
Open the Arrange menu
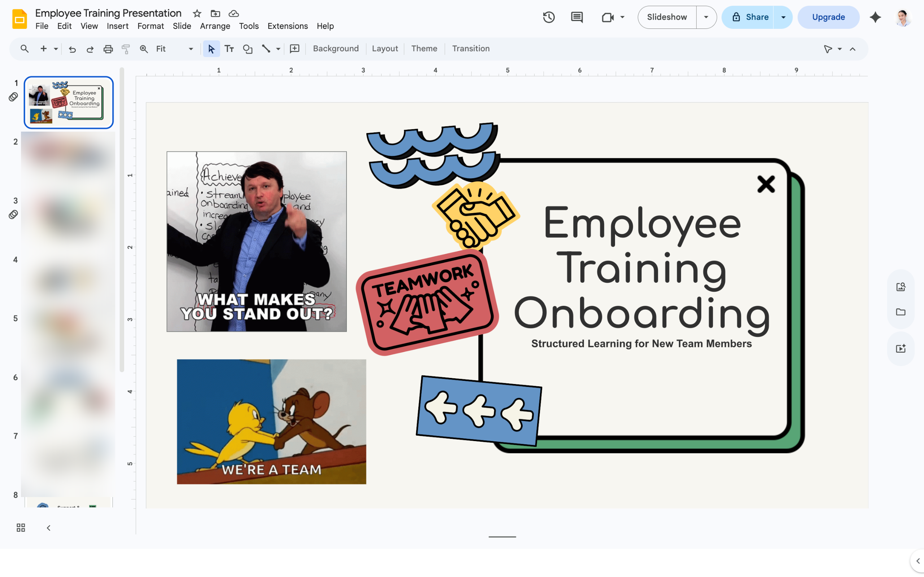coord(215,26)
